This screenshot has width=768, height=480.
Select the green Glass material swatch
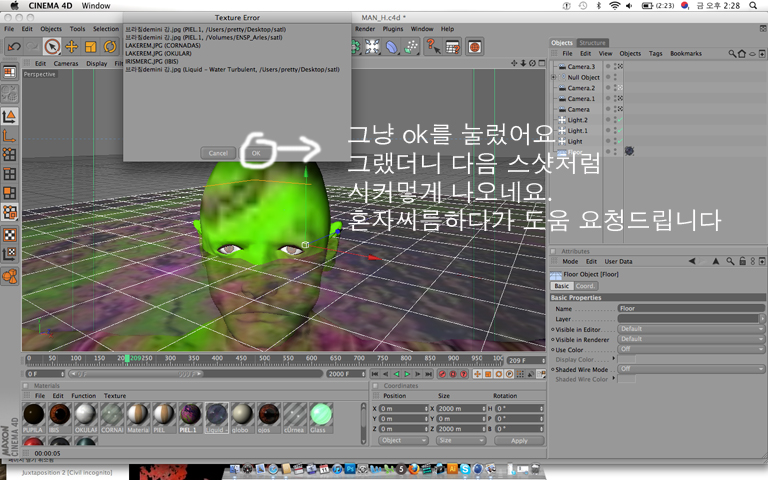pyautogui.click(x=321, y=418)
